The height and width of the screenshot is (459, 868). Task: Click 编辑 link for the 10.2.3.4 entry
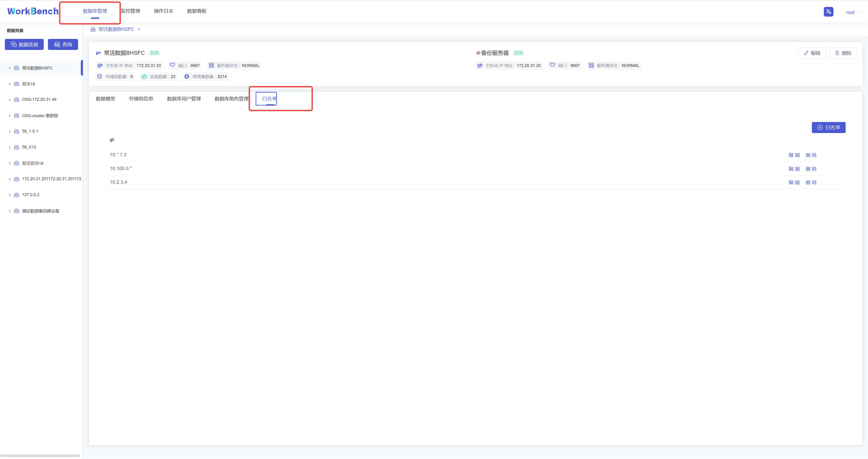pos(794,182)
